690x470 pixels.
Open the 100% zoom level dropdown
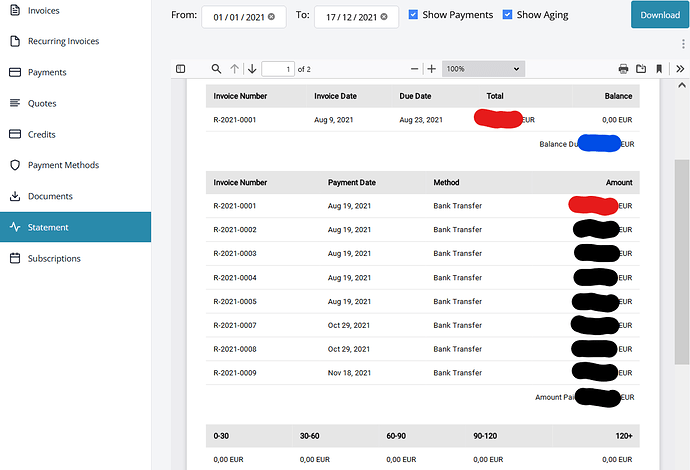click(483, 69)
